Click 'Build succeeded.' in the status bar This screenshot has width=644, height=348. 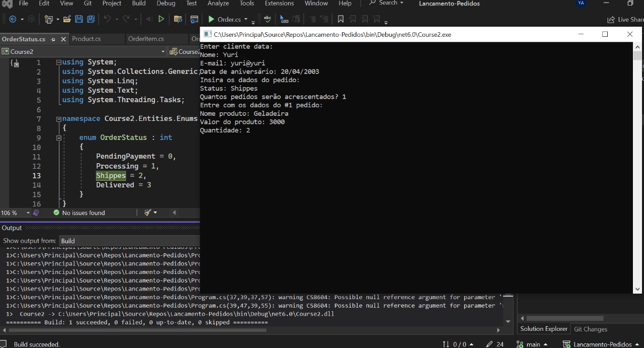[x=37, y=344]
